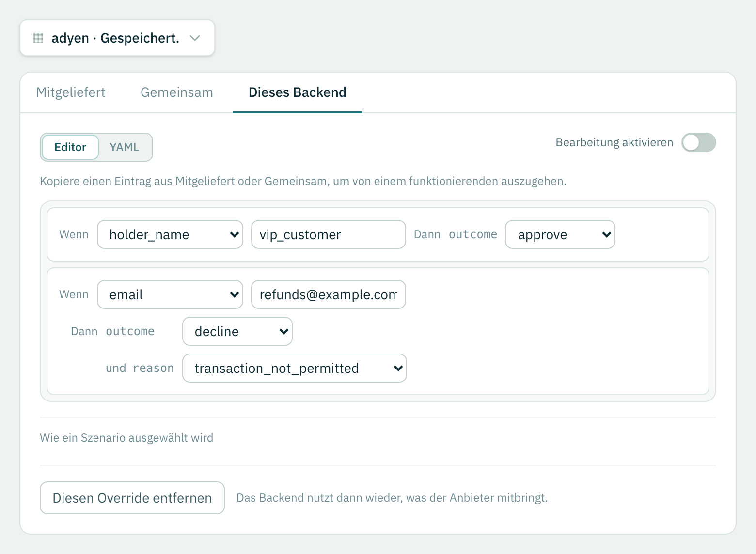Switch to the YAML view mode
The width and height of the screenshot is (756, 554).
click(x=125, y=147)
